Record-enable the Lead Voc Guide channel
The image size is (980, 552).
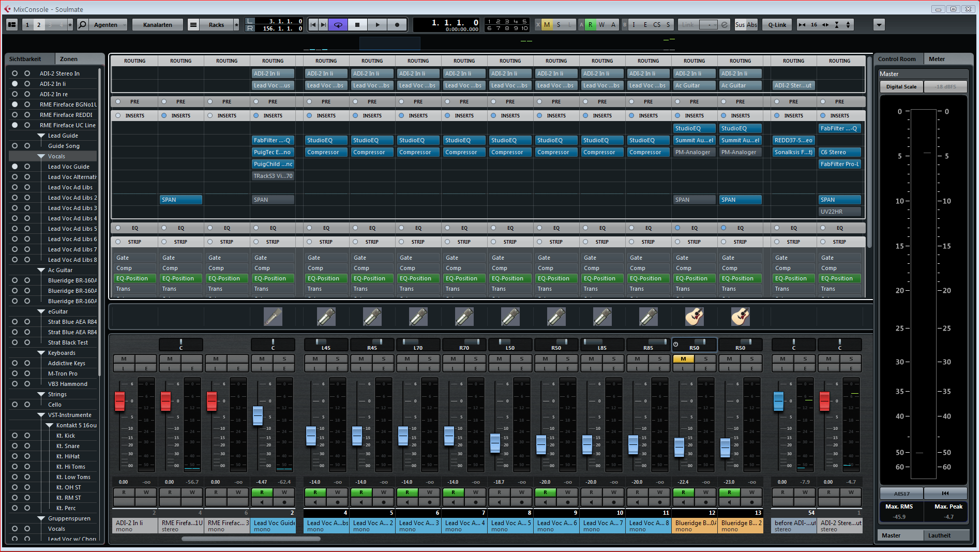click(284, 502)
